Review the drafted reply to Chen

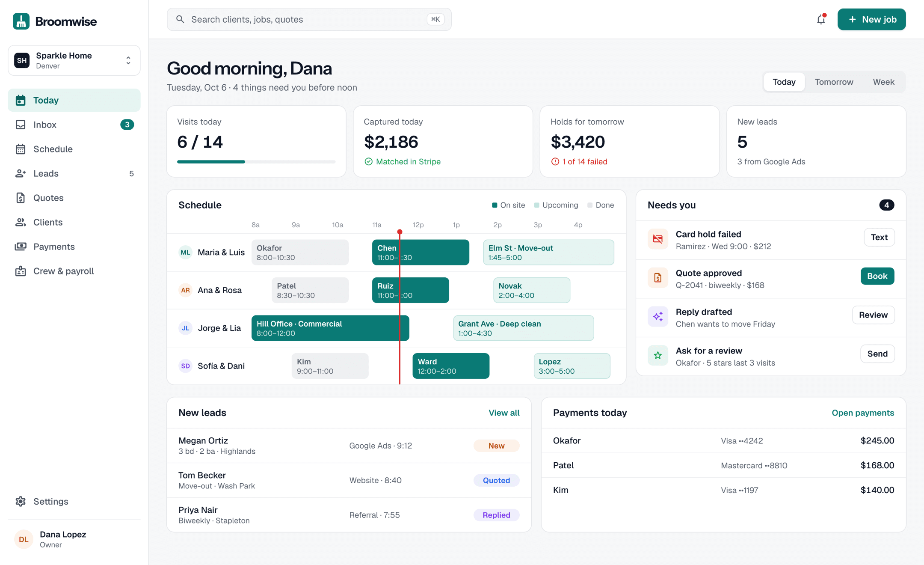tap(873, 315)
